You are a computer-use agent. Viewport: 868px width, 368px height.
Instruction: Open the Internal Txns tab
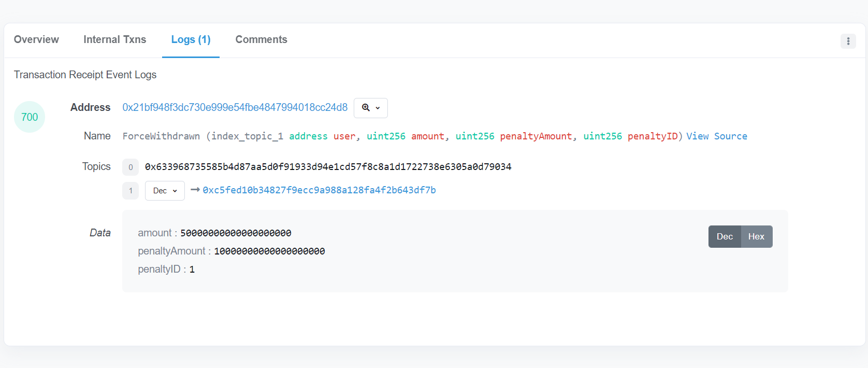click(x=115, y=40)
